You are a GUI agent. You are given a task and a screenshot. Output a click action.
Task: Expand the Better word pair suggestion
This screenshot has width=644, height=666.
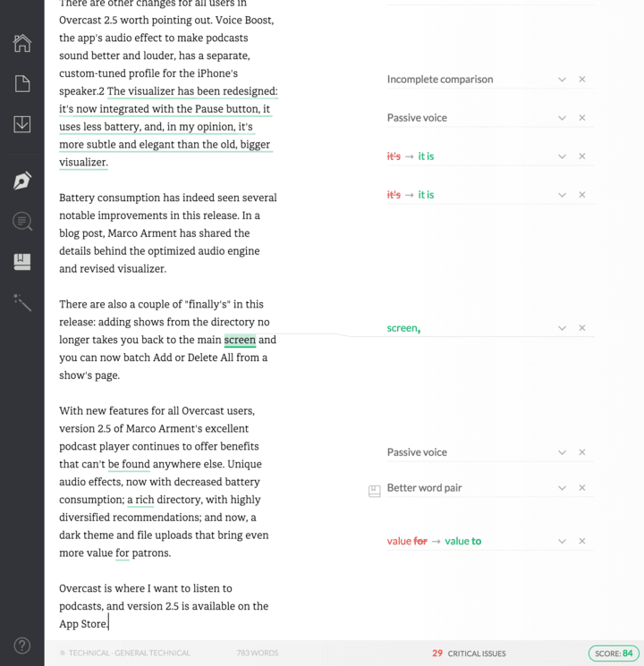coord(562,488)
